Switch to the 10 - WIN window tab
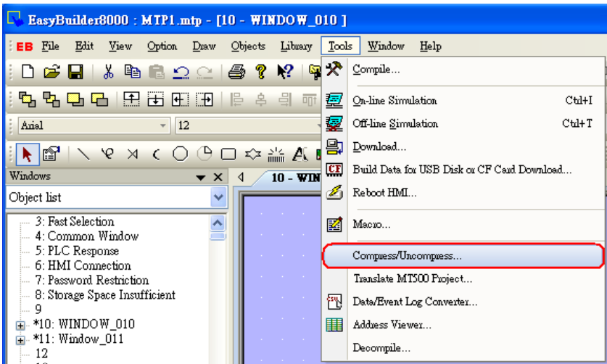 (x=290, y=178)
